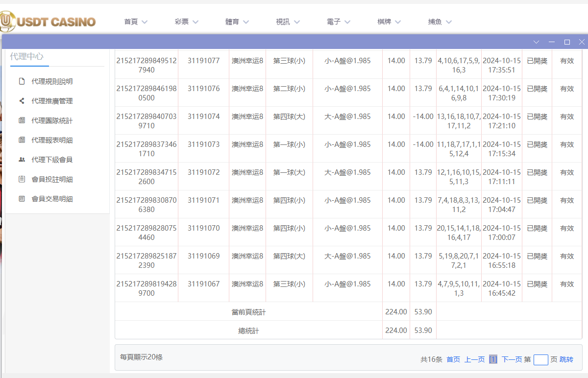This screenshot has height=378, width=588.
Task: Collapse the dialog using the top chevron
Action: (536, 42)
